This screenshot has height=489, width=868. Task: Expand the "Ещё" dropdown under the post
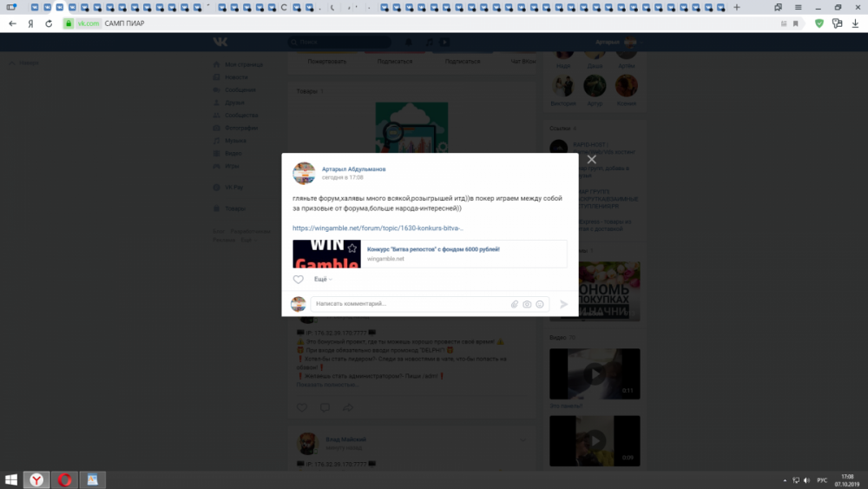(x=322, y=280)
